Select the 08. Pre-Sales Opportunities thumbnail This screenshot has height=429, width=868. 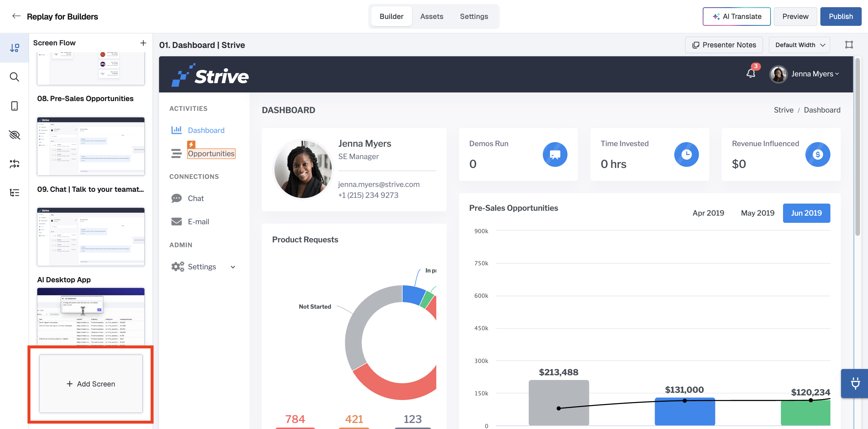91,68
